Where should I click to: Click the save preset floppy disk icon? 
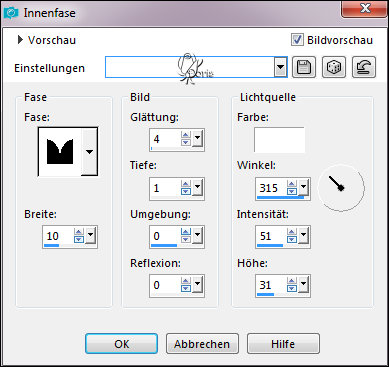[304, 67]
